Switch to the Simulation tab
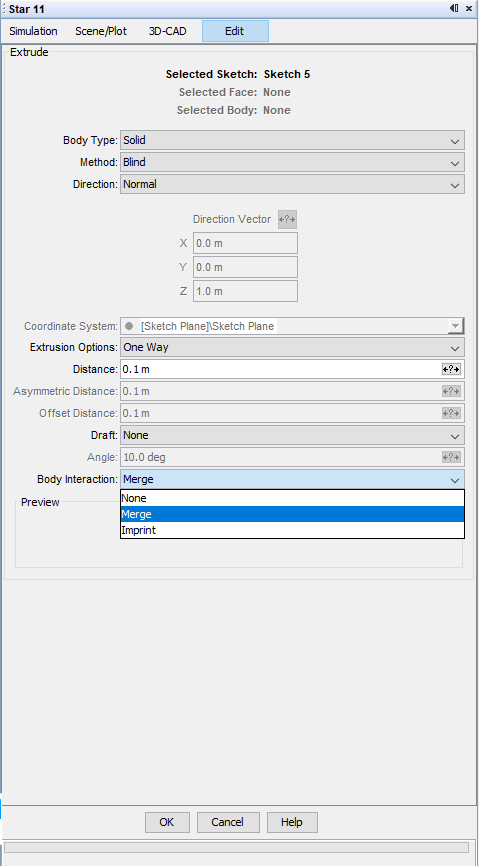This screenshot has height=866, width=479. (x=33, y=31)
